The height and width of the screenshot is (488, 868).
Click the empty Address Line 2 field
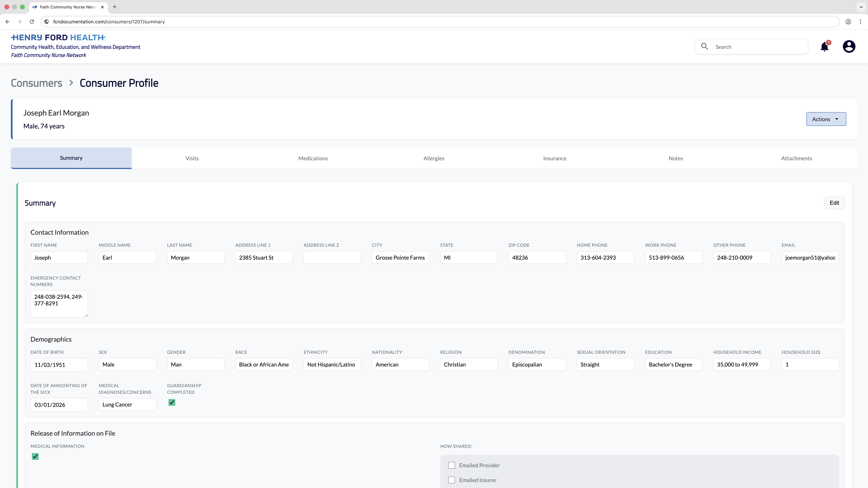pos(332,258)
